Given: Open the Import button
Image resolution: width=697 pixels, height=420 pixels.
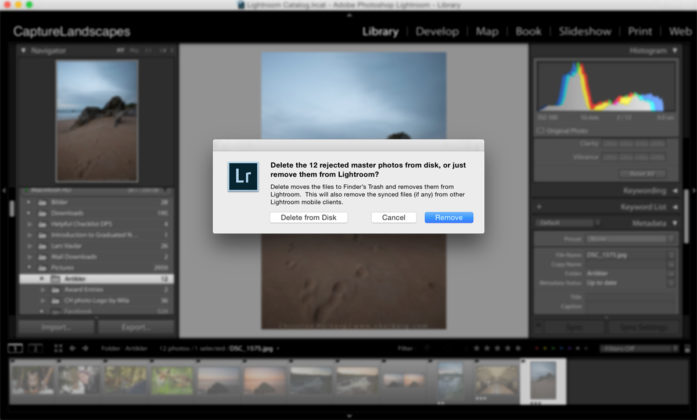Looking at the screenshot, I should [x=56, y=327].
